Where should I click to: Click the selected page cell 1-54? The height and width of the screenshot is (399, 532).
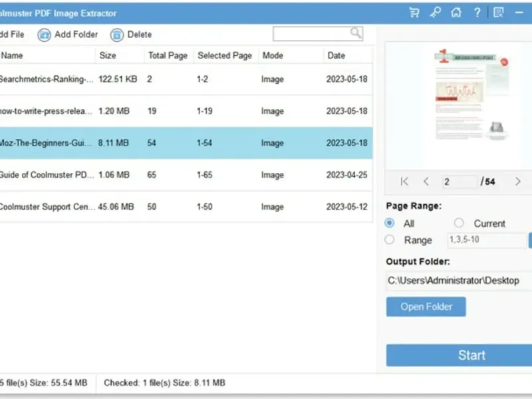coord(205,143)
